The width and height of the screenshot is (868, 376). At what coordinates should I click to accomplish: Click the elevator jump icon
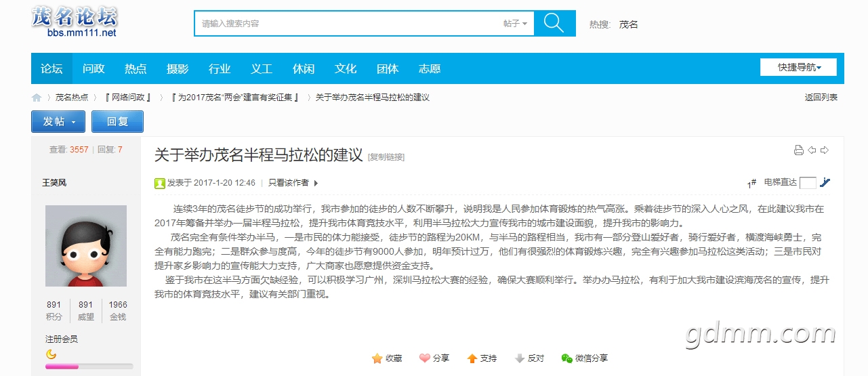pyautogui.click(x=825, y=182)
